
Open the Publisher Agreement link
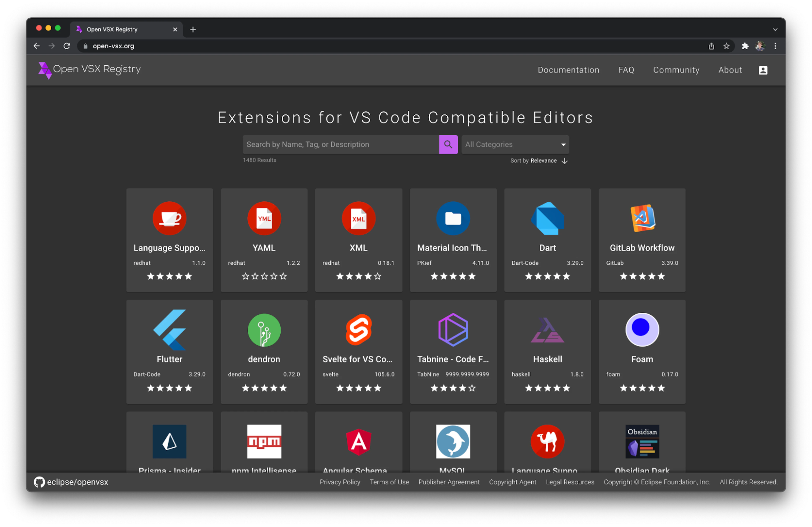(x=449, y=482)
